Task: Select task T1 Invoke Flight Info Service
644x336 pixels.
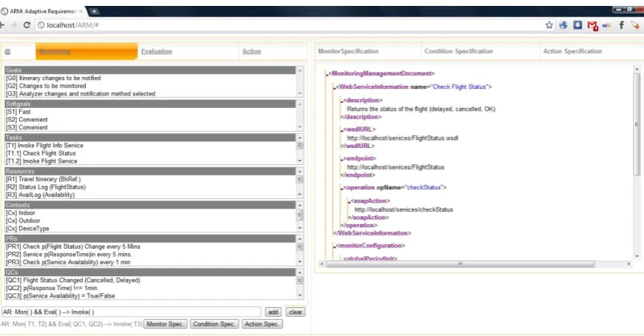Action: point(150,146)
